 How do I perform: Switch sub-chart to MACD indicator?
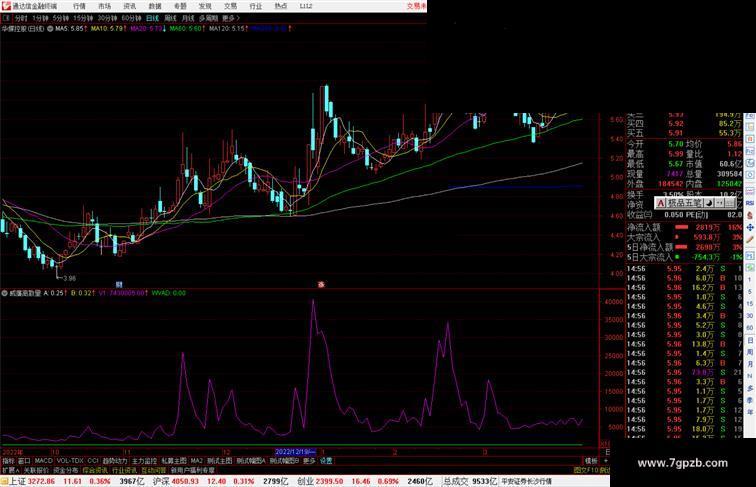pyautogui.click(x=43, y=461)
